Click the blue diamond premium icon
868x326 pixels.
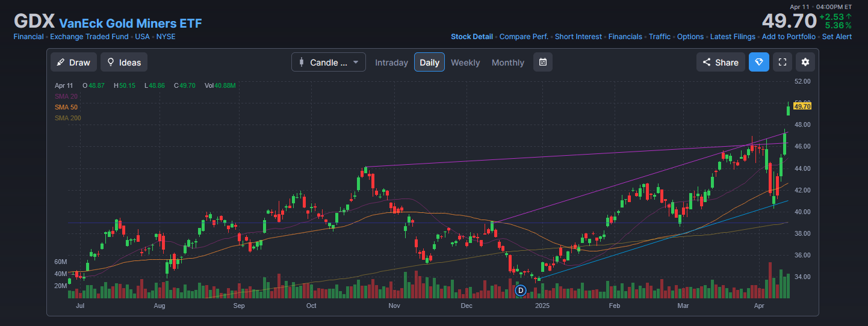pos(758,63)
